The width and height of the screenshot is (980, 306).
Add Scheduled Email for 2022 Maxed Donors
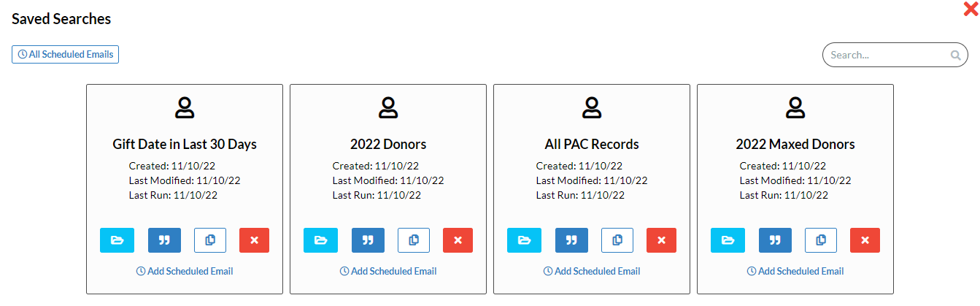pos(795,271)
